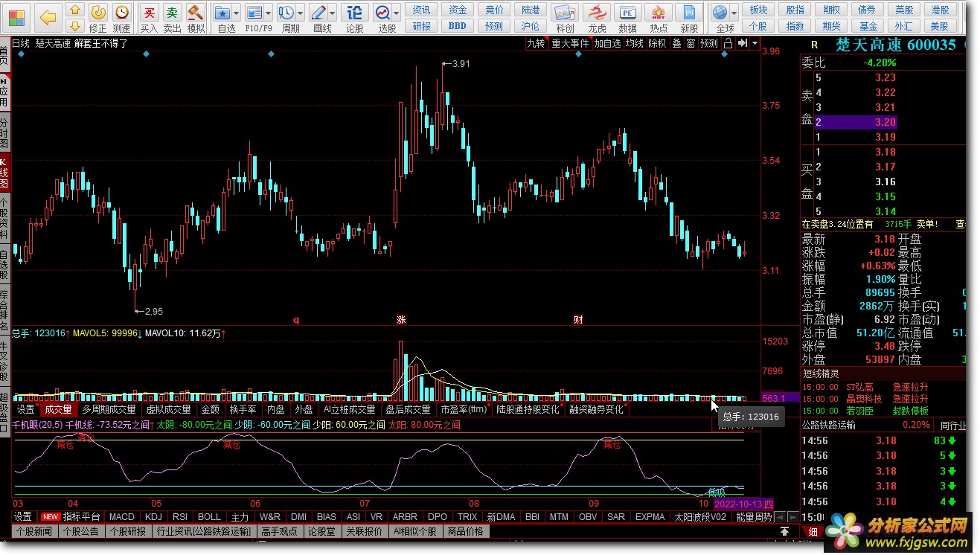Open the K线图 side tab
Viewport: 980px width, 555px height.
pos(4,173)
